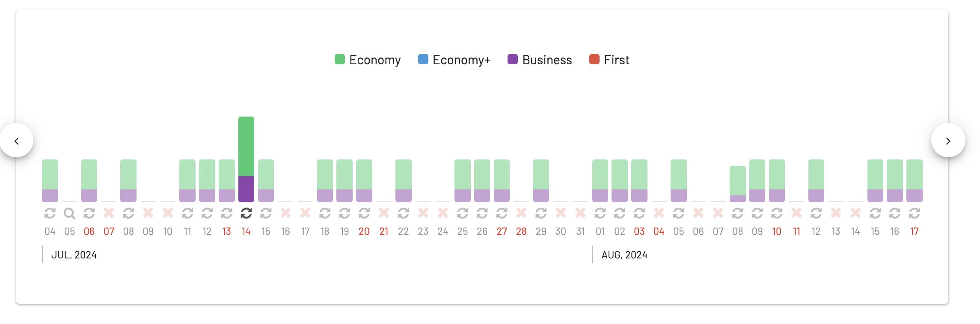The width and height of the screenshot is (980, 324).
Task: Toggle the First legend series
Action: [609, 60]
